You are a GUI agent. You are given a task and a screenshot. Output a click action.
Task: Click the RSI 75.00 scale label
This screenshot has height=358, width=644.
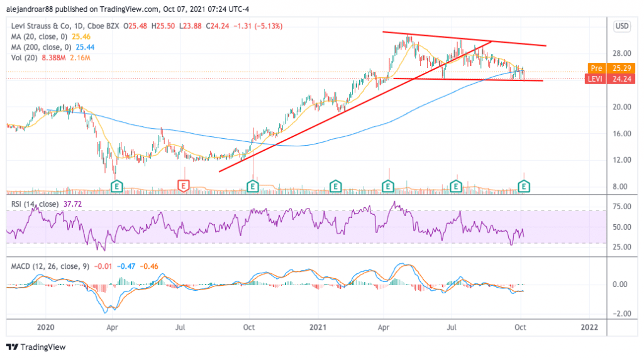point(622,206)
